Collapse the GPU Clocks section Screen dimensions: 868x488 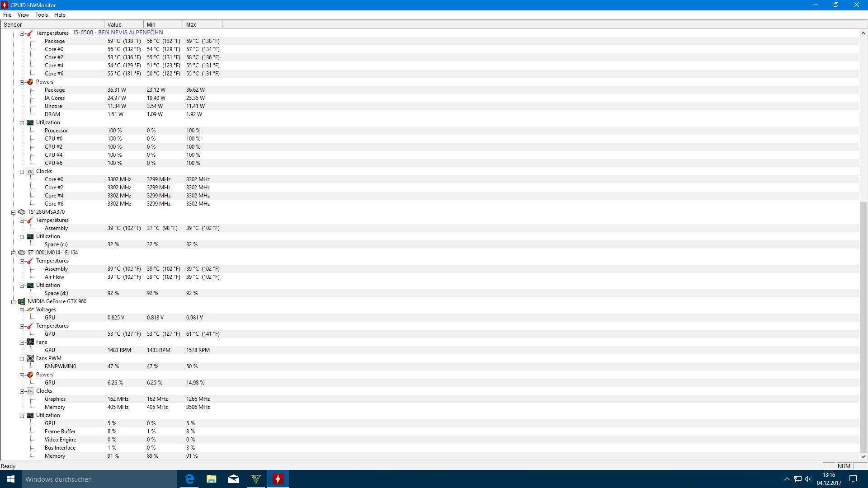click(22, 391)
